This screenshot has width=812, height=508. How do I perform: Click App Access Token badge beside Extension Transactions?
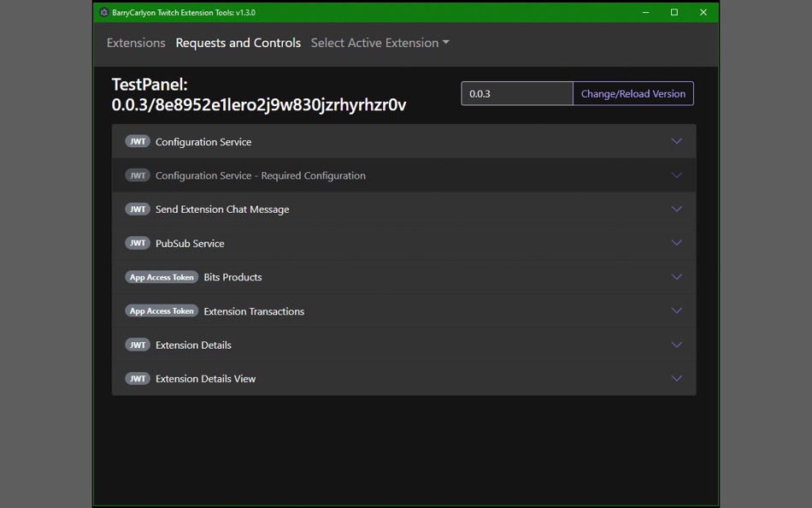[162, 311]
